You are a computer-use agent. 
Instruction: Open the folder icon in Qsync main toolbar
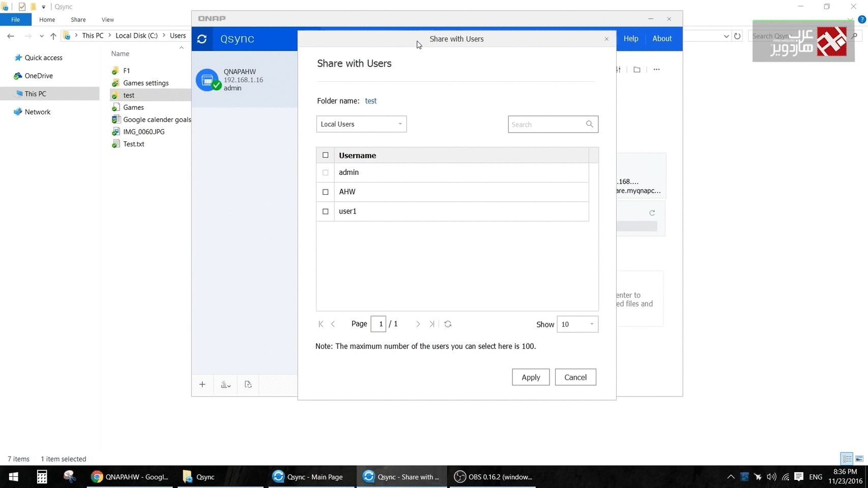(x=637, y=70)
